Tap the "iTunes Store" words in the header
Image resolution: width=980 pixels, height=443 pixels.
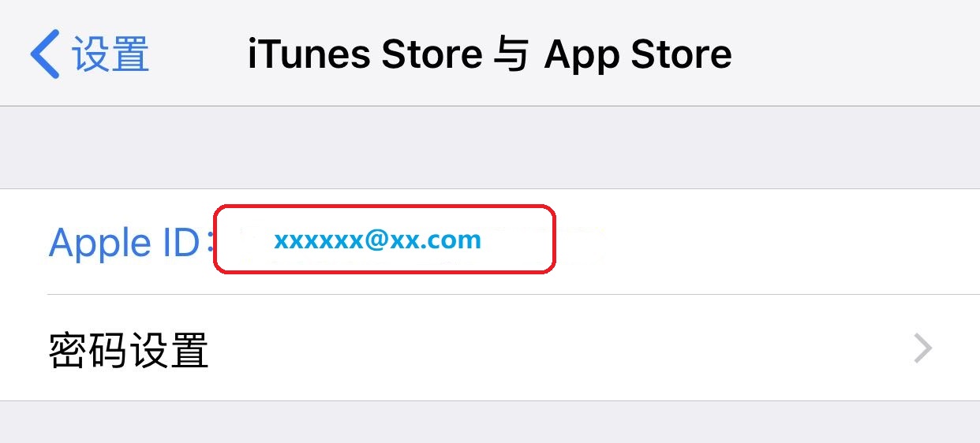click(x=365, y=54)
